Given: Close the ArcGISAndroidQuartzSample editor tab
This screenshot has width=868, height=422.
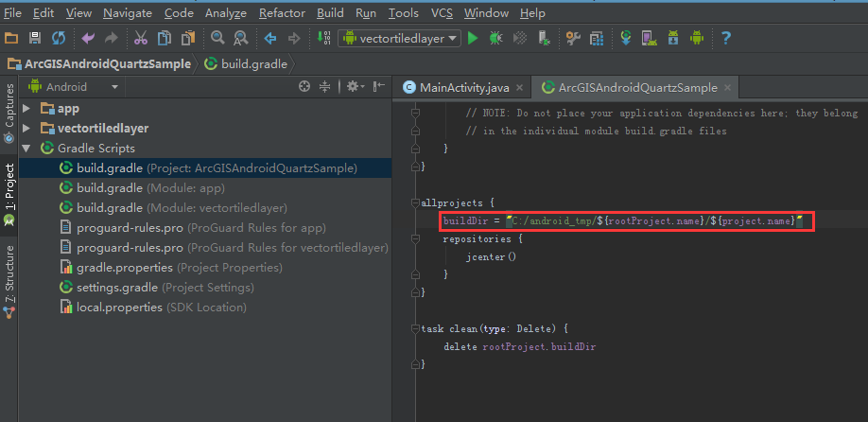Looking at the screenshot, I should point(727,87).
